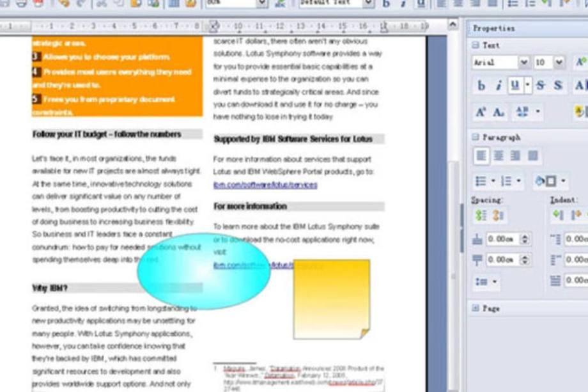
Task: Center align paragraph in Properties panel
Action: point(499,155)
